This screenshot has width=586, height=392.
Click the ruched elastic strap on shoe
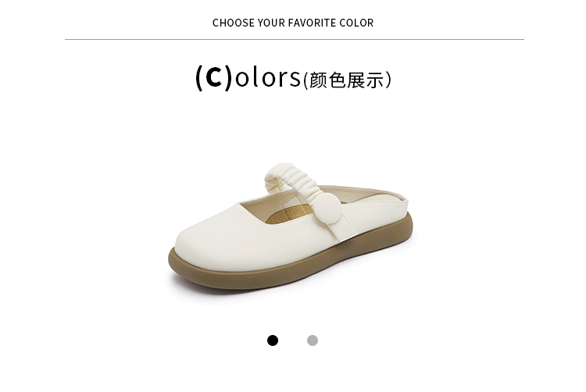click(x=293, y=180)
